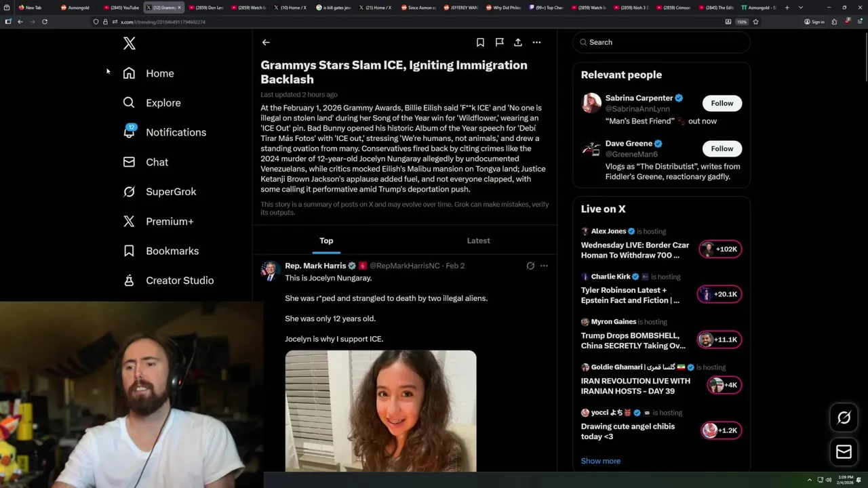Open more options on Mark Harris post
This screenshot has width=868, height=488.
pos(544,266)
